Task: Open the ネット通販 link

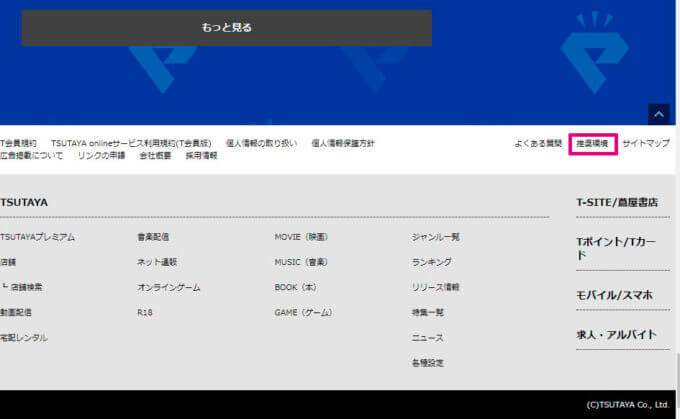Action: 157,262
